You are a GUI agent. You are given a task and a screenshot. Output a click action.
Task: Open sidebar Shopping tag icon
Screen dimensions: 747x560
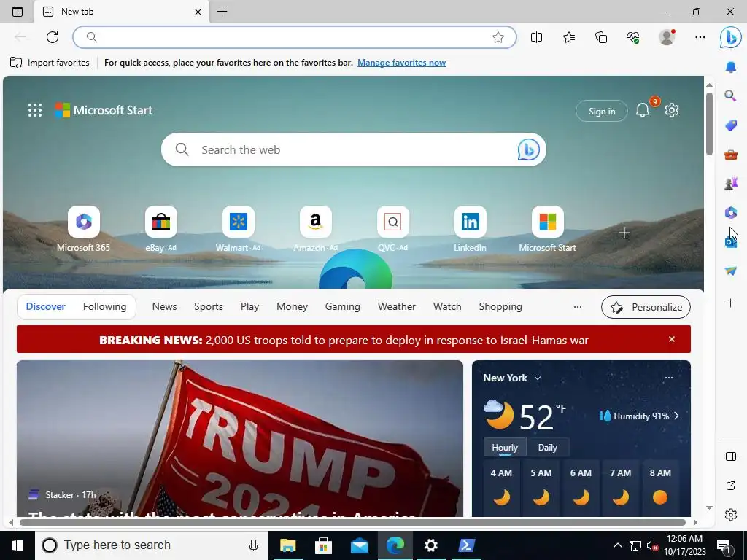click(x=731, y=125)
